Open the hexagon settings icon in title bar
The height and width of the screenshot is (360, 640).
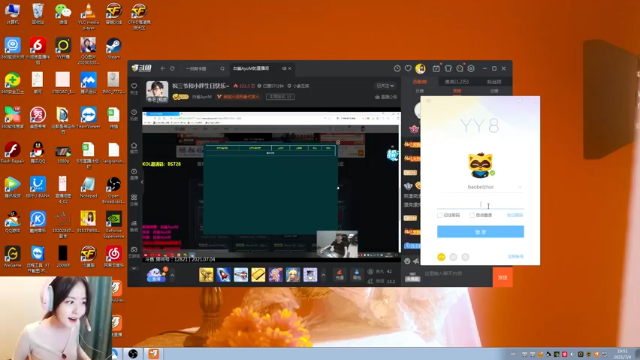[x=471, y=69]
